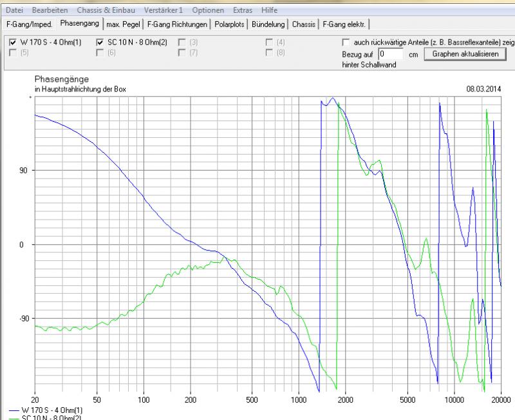This screenshot has height=420, width=515.
Task: Open the Bearbeiten menu
Action: [x=49, y=11]
